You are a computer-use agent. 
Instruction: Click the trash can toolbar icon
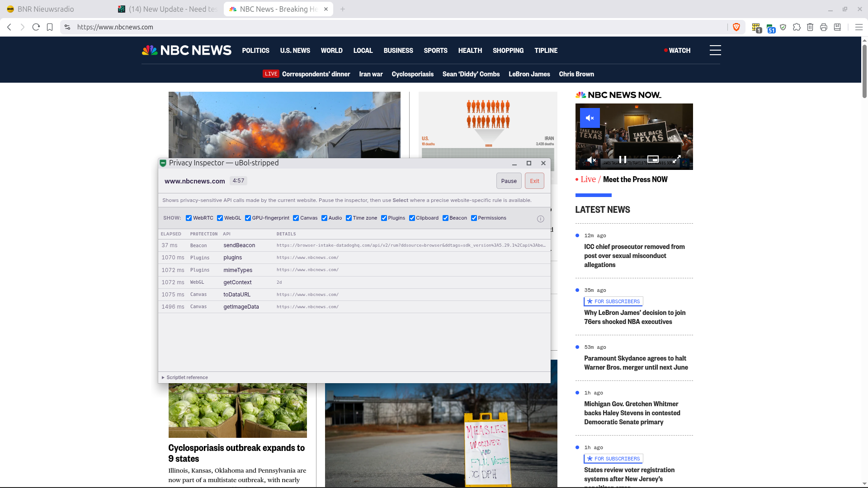coord(810,27)
